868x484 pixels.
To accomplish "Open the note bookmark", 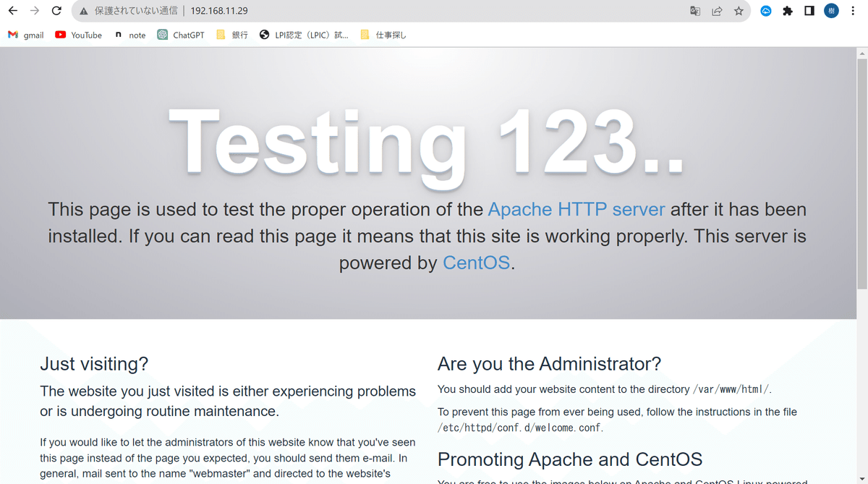I will click(129, 35).
